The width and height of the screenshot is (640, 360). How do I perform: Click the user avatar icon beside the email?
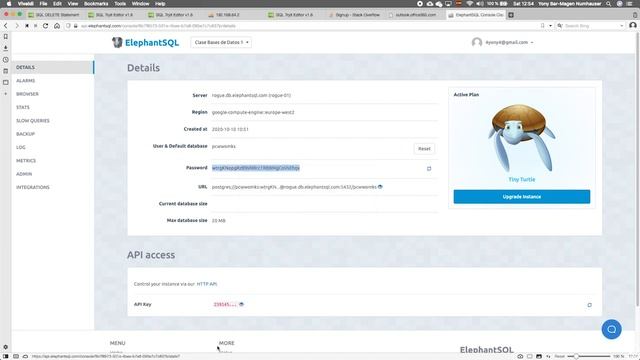click(477, 42)
